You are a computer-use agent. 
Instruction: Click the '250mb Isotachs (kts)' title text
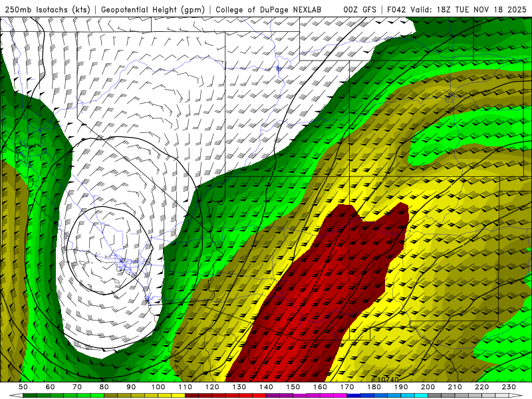[48, 9]
